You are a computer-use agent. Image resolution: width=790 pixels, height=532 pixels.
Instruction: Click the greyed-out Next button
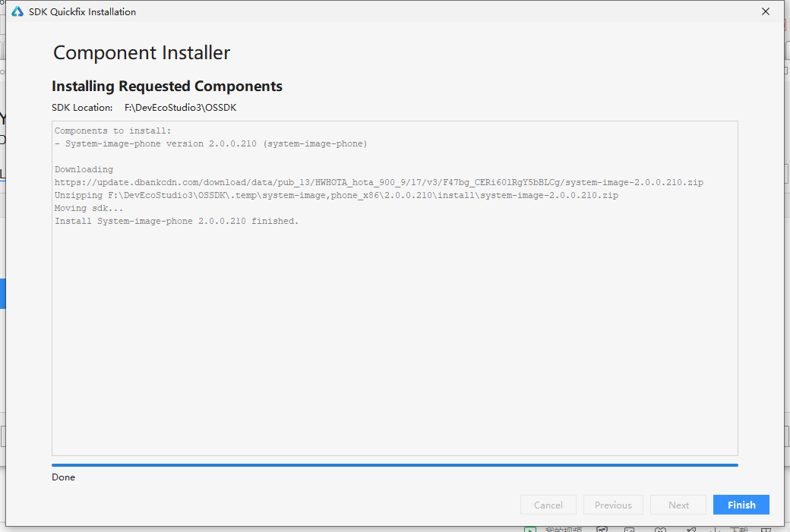click(678, 505)
